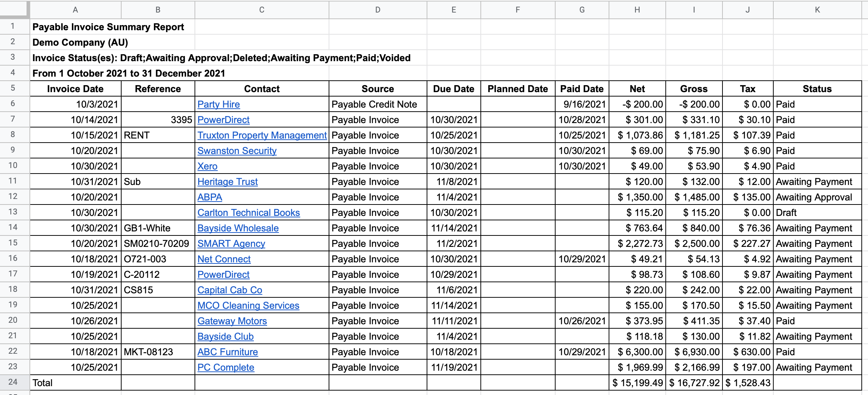The image size is (868, 395).
Task: Click the Net header cell
Action: coord(637,89)
